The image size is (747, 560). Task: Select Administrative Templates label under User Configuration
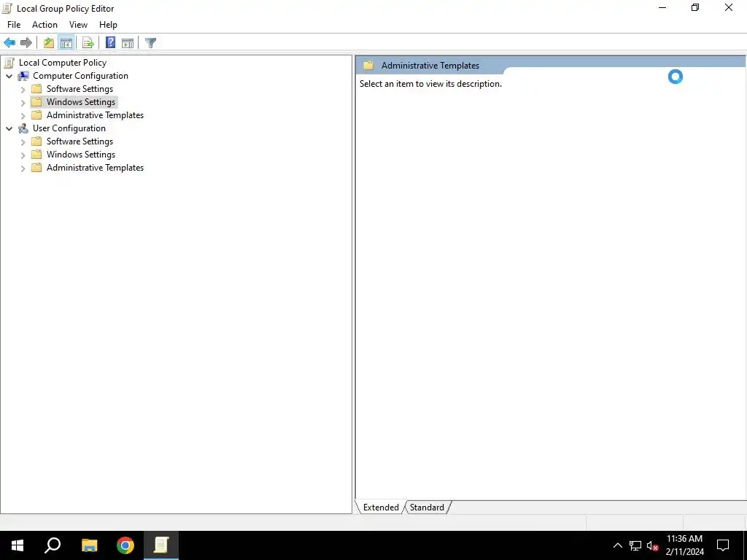[95, 168]
